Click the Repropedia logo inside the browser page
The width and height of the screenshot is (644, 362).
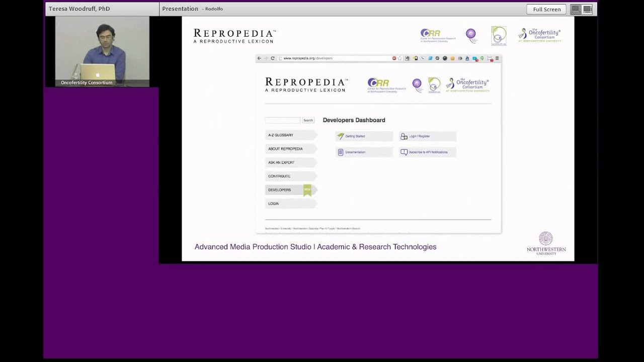click(x=306, y=84)
